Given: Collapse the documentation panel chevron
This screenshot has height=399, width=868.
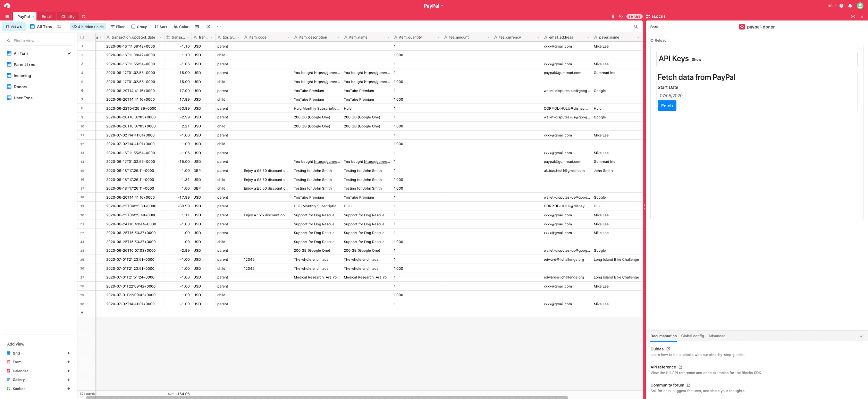Looking at the screenshot, I should [861, 336].
